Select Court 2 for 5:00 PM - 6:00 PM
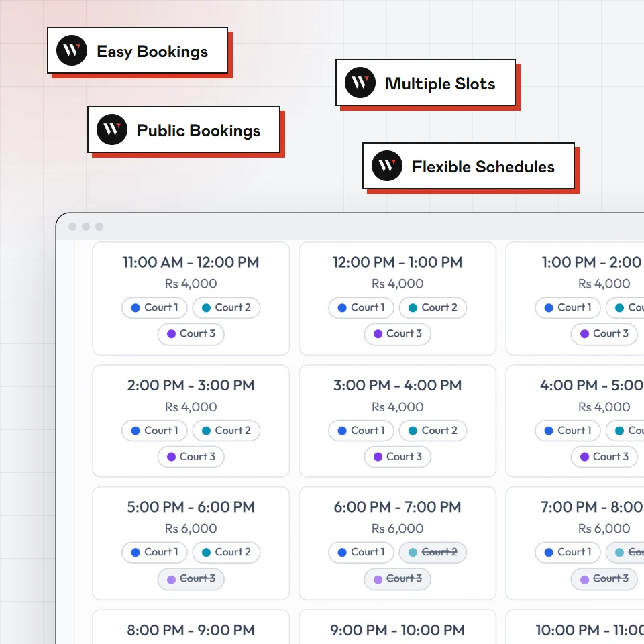Screen dimensions: 644x644 tap(226, 552)
